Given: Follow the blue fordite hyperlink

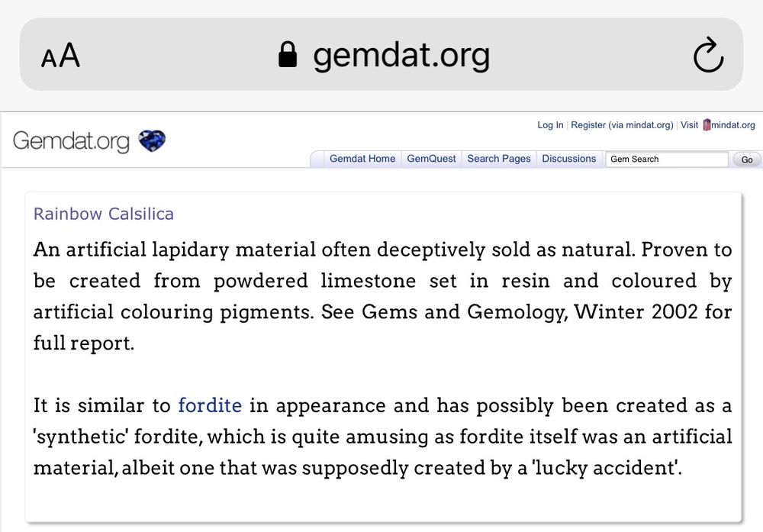Looking at the screenshot, I should 210,405.
